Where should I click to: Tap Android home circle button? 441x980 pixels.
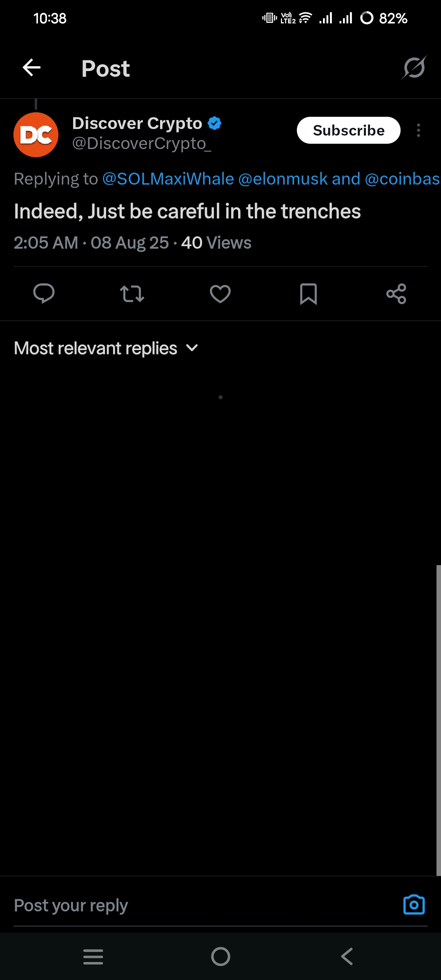click(x=220, y=956)
